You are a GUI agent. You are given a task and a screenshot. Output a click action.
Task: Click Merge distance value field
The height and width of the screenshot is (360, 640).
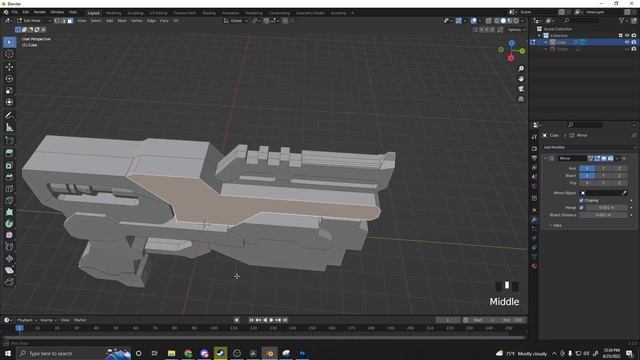click(x=606, y=208)
